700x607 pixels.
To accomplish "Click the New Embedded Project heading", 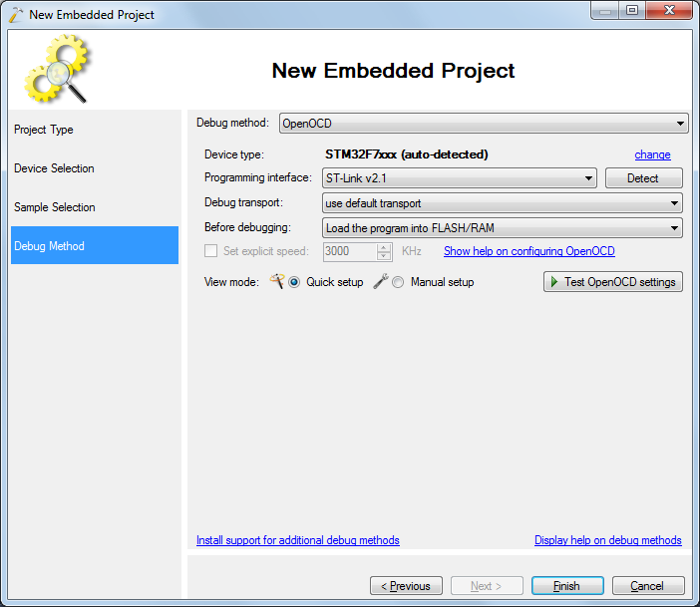I will (x=393, y=71).
